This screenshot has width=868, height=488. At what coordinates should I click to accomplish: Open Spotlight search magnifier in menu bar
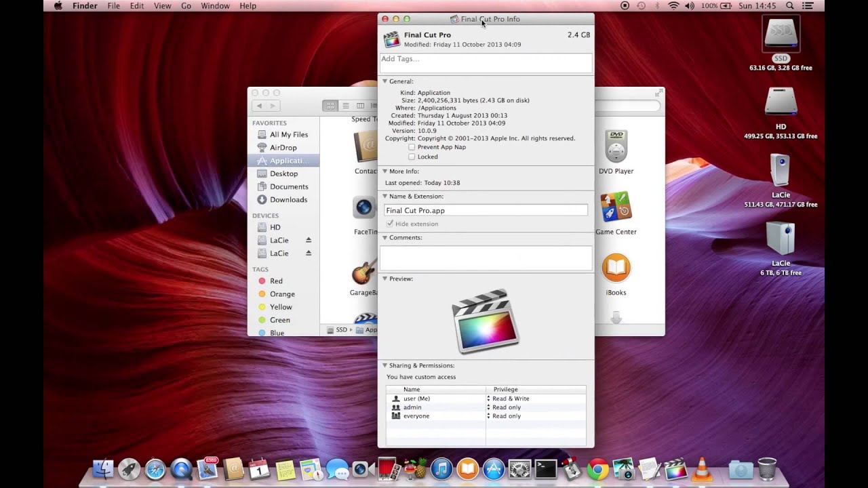[x=790, y=6]
